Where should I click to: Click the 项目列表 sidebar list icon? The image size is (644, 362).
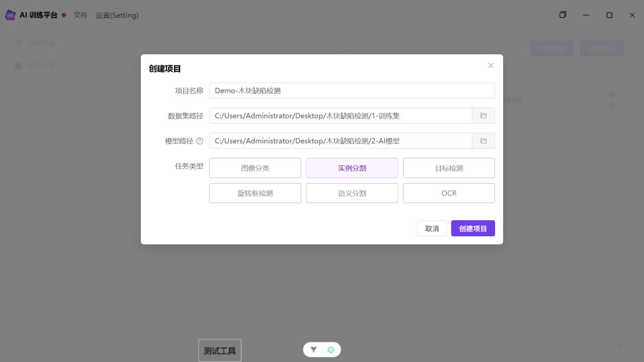tap(19, 43)
